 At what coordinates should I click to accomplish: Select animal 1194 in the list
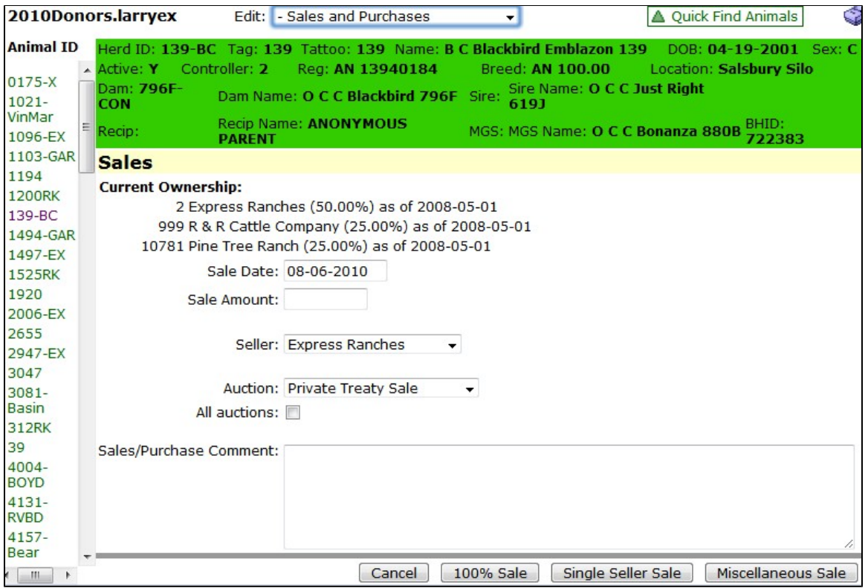click(x=25, y=176)
